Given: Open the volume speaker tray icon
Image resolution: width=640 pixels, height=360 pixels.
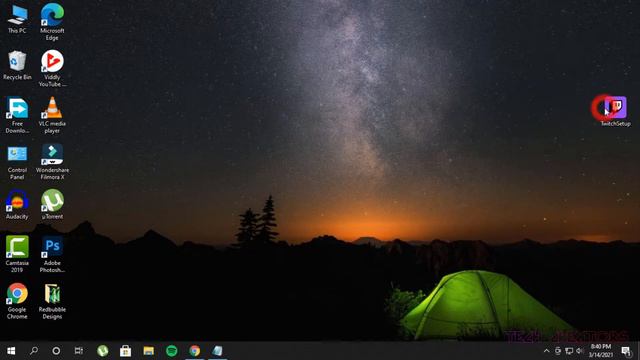Looking at the screenshot, I should point(580,351).
